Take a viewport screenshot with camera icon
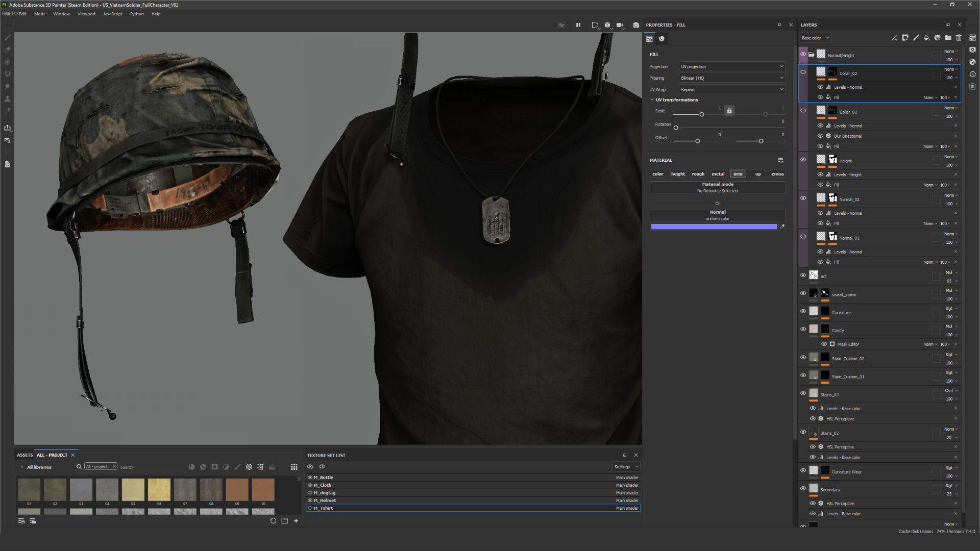Screen dimensions: 980x551 (635, 25)
